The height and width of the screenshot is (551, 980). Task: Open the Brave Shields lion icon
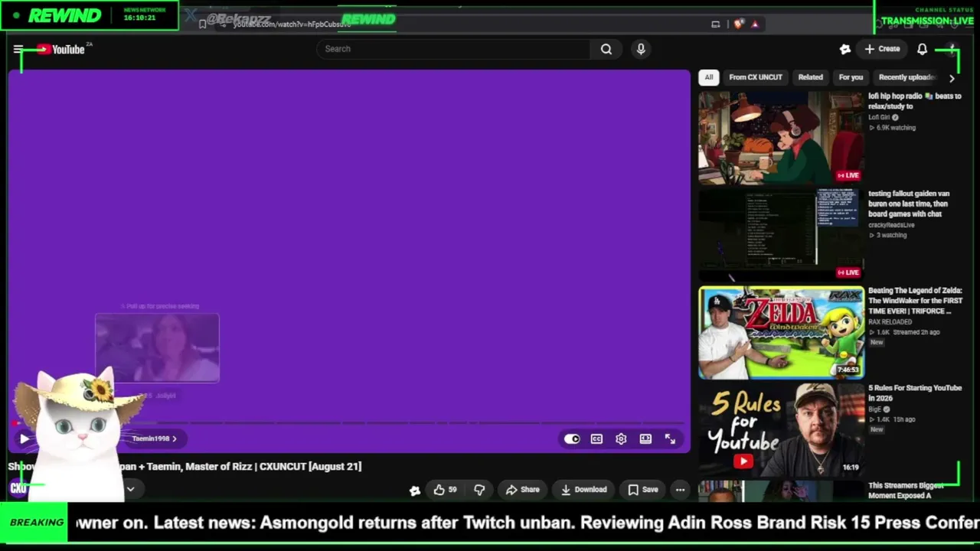click(x=738, y=24)
